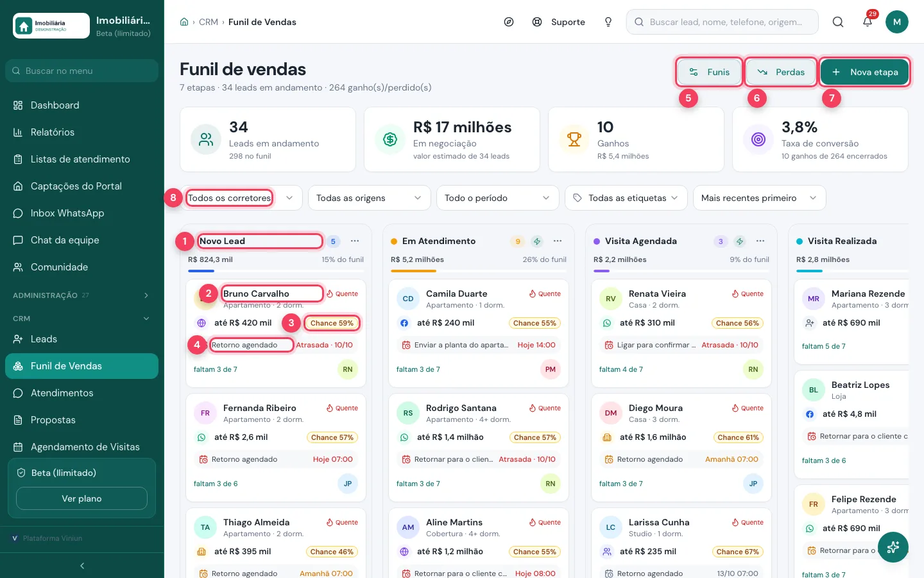Viewport: 924px width, 578px height.
Task: Collapse the CRM sidebar section
Action: pyautogui.click(x=82, y=319)
